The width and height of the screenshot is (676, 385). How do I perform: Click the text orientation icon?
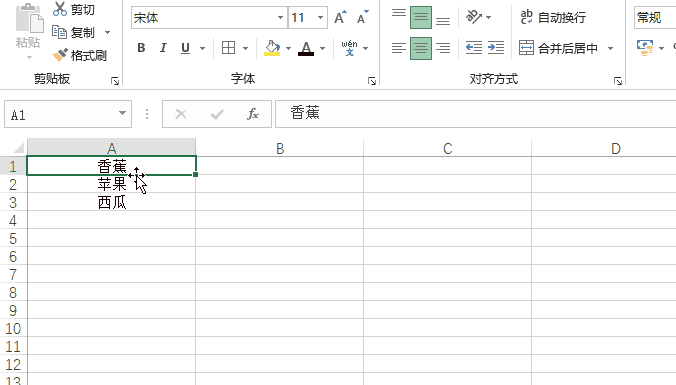pos(474,17)
